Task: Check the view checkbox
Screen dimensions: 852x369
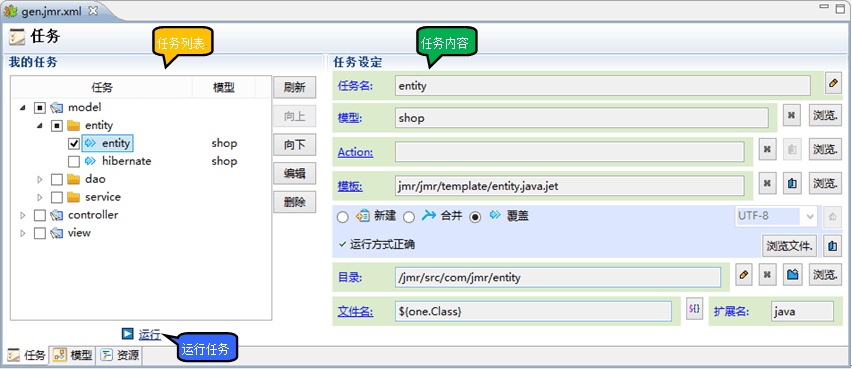Action: click(40, 233)
